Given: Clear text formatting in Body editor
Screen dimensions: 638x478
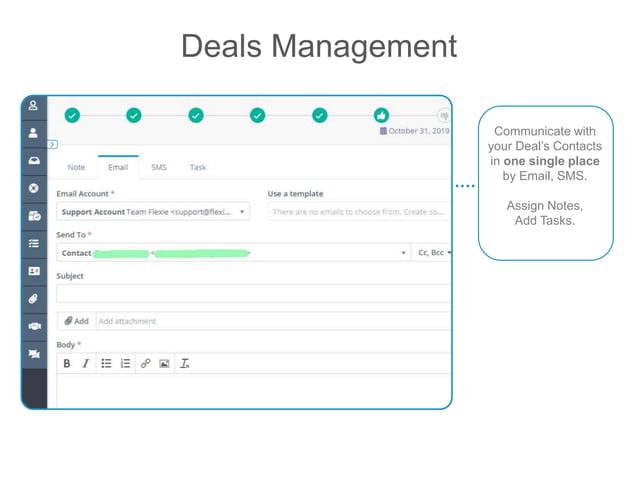Looking at the screenshot, I should [185, 363].
